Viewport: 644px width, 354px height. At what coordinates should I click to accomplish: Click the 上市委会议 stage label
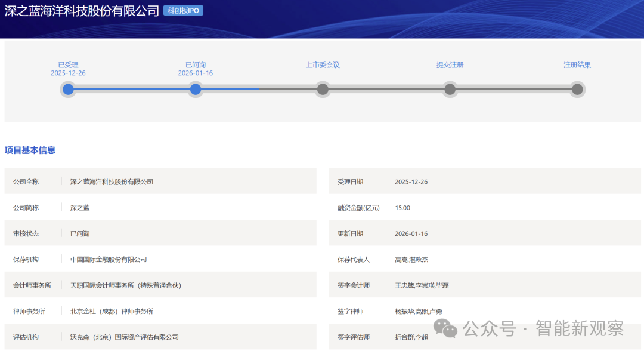click(x=323, y=65)
